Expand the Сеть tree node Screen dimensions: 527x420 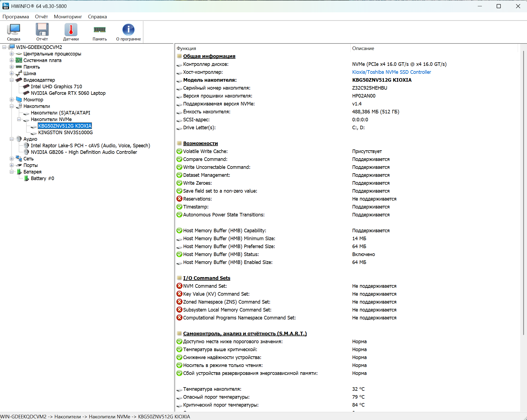pos(12,159)
